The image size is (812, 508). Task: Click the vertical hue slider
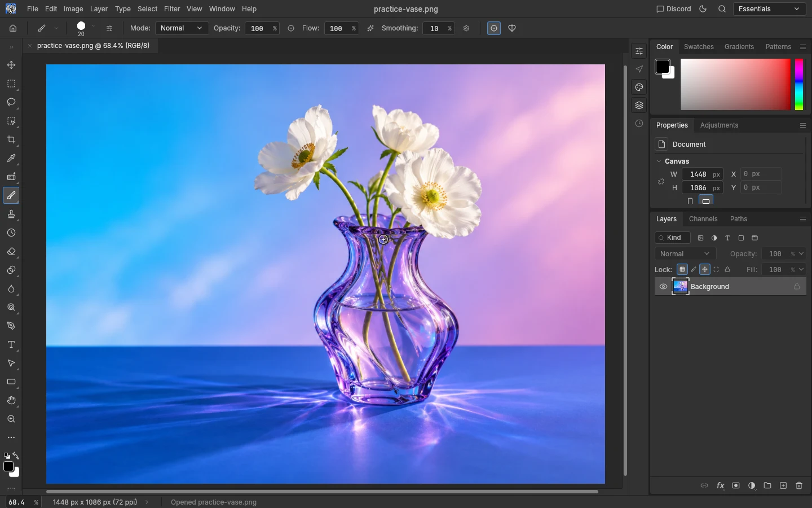coord(799,85)
